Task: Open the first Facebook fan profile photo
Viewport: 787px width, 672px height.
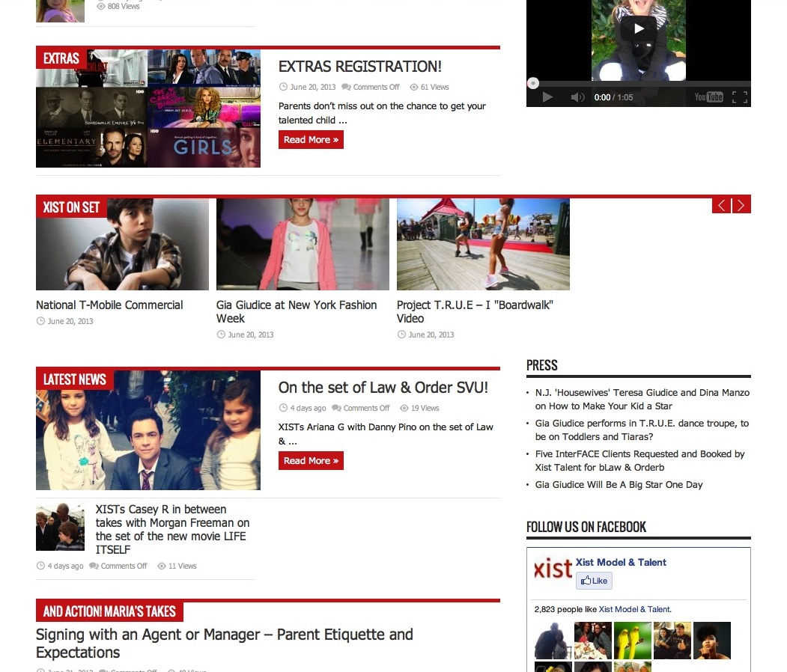Action: tap(553, 641)
